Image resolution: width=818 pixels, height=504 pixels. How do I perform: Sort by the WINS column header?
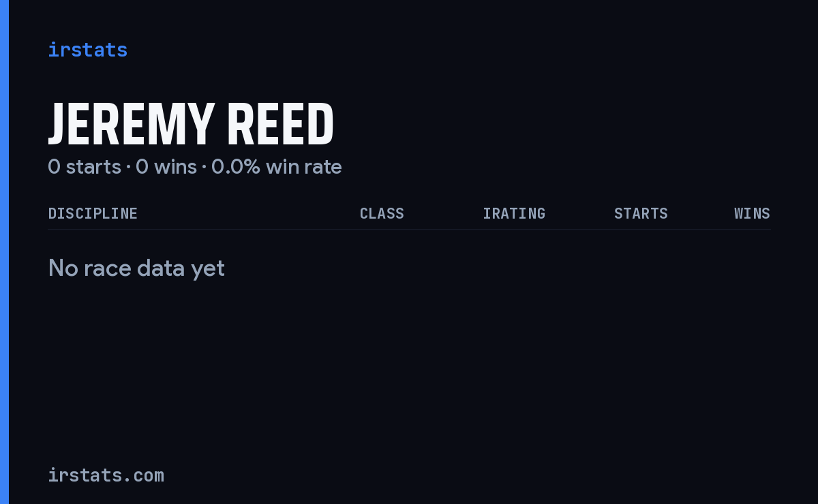[x=752, y=213]
